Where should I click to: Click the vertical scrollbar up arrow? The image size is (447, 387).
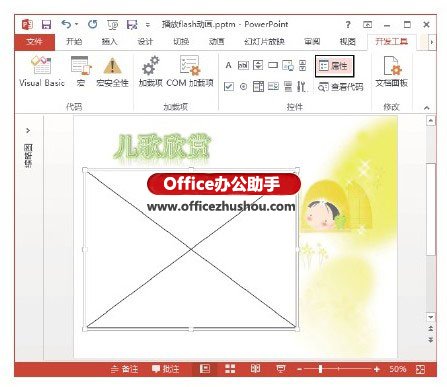(431, 120)
